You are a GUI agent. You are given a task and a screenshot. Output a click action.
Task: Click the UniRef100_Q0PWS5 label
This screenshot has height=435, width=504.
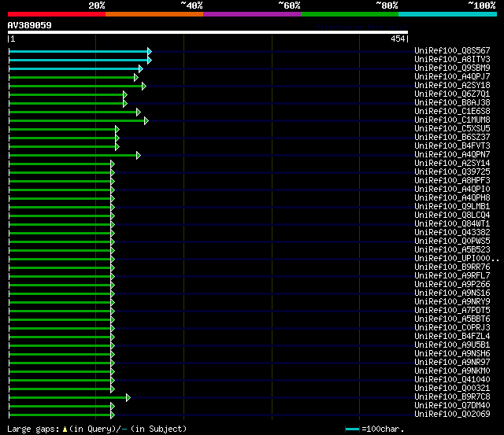tap(452, 241)
